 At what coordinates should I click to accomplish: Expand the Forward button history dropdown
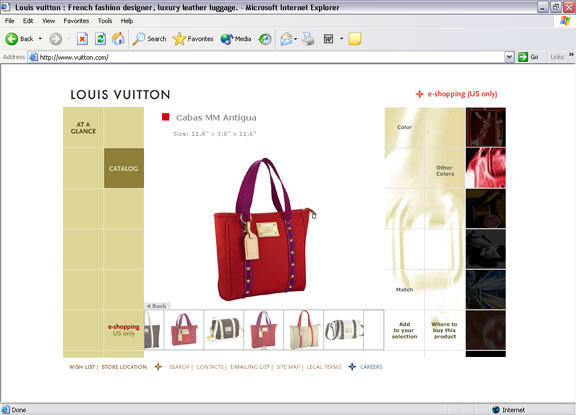point(69,39)
